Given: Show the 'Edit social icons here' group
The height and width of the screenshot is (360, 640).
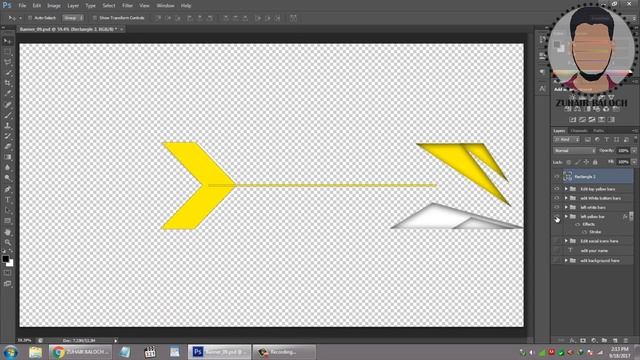Looking at the screenshot, I should pos(557,241).
